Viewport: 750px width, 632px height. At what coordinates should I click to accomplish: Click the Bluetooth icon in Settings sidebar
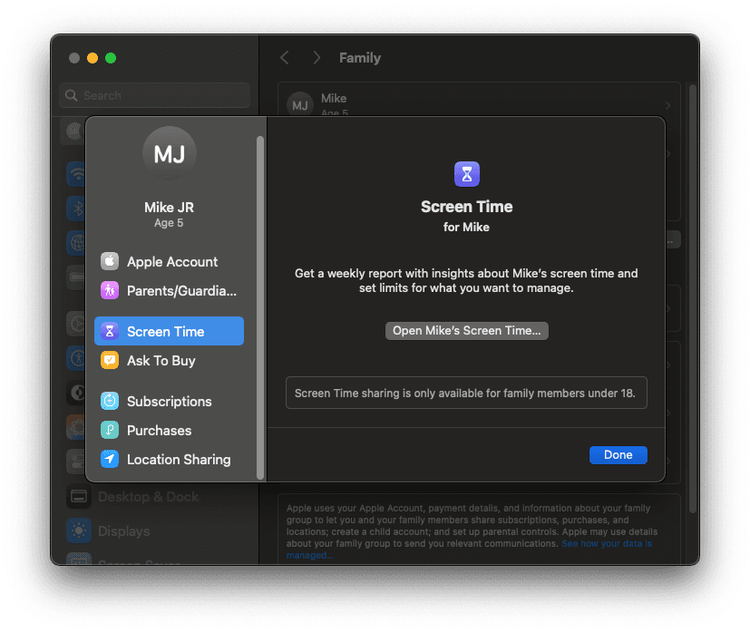click(77, 209)
